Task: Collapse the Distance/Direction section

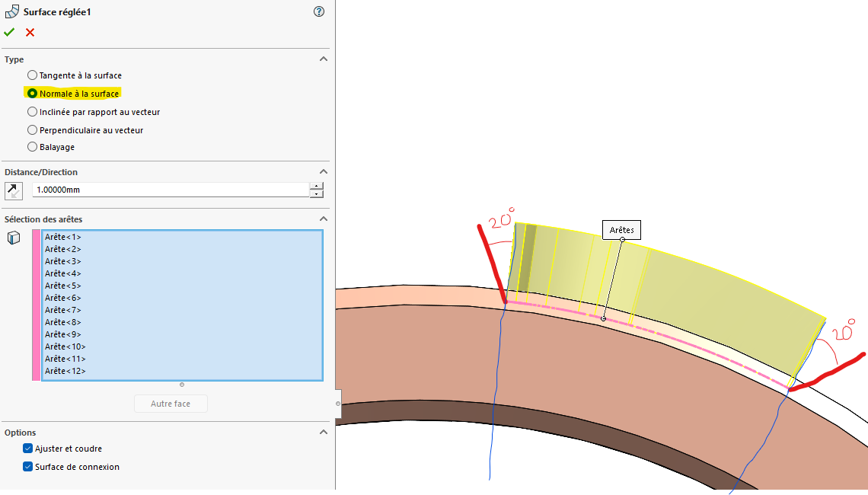Action: (x=323, y=172)
